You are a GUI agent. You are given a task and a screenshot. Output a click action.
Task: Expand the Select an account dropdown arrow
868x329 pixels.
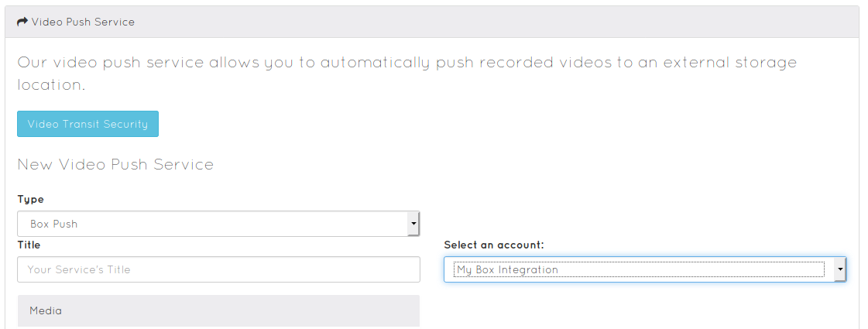tap(840, 269)
